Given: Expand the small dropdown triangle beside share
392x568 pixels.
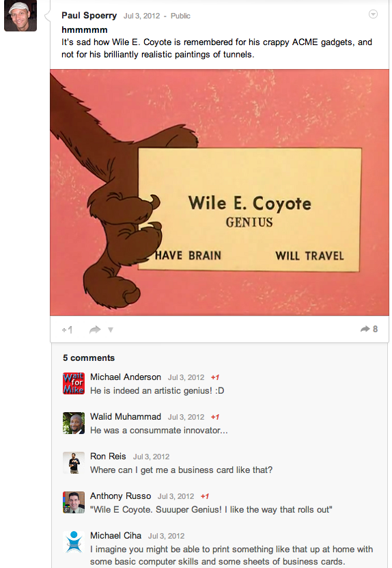Looking at the screenshot, I should [111, 329].
